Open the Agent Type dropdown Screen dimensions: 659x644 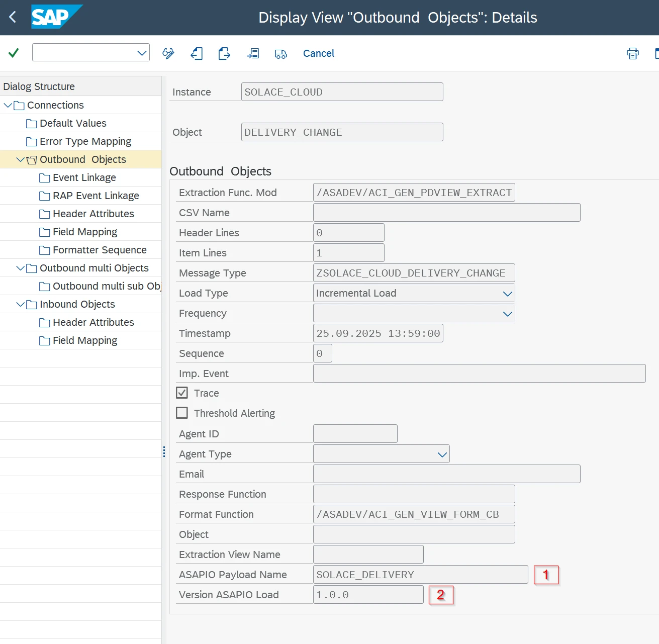[x=442, y=454]
